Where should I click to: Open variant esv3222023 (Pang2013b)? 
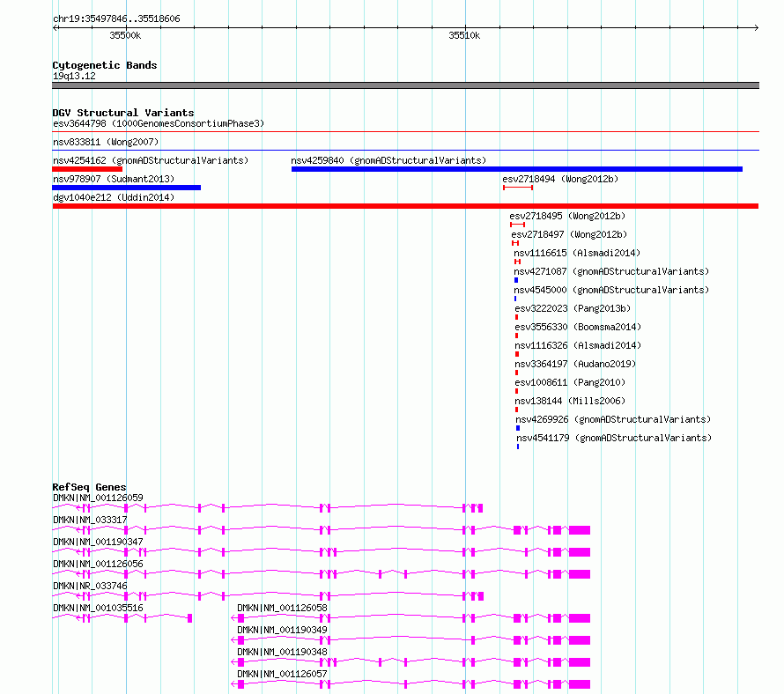tap(573, 308)
